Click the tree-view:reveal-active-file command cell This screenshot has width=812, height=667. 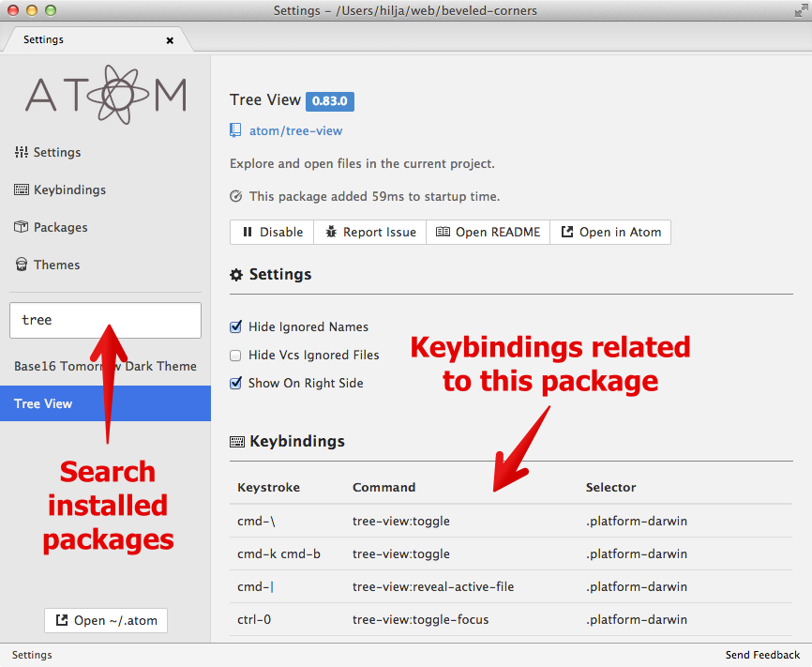[x=433, y=586]
